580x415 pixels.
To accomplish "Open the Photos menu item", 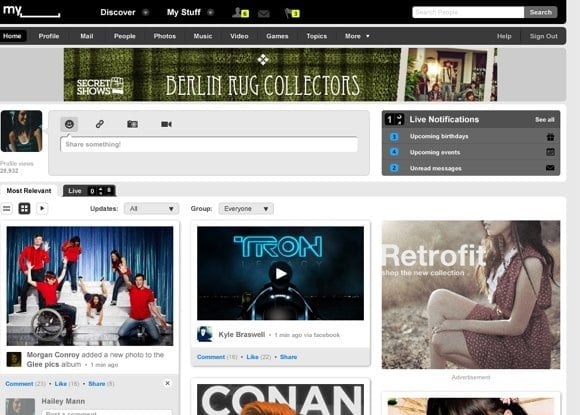I will [165, 36].
